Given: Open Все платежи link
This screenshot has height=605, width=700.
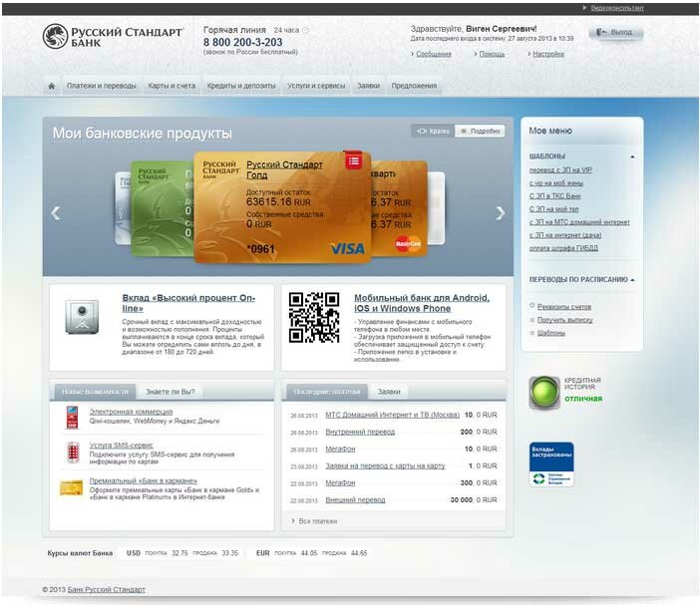Looking at the screenshot, I should tap(317, 520).
